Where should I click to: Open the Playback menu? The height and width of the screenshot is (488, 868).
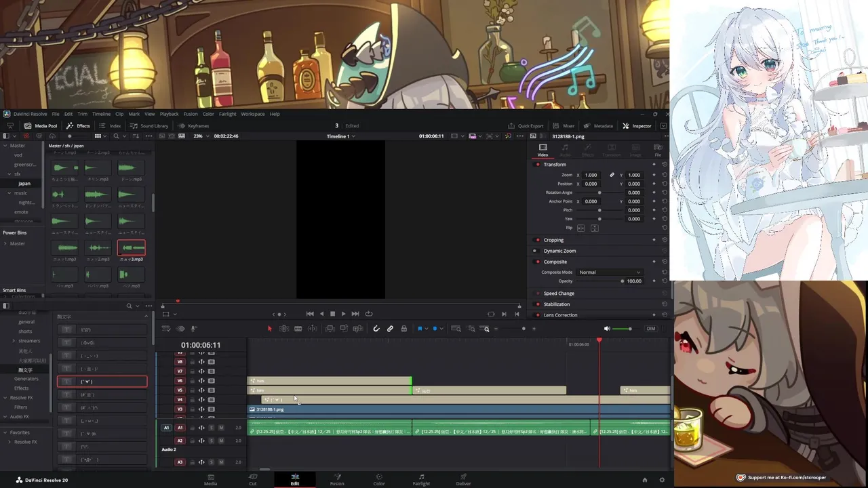[169, 114]
